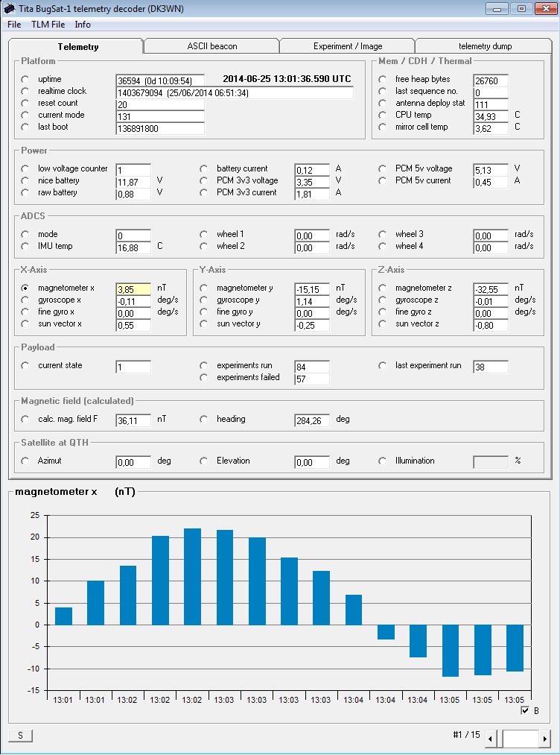Select the magnetometer x radio button
Image resolution: width=560 pixels, height=755 pixels.
pyautogui.click(x=25, y=288)
